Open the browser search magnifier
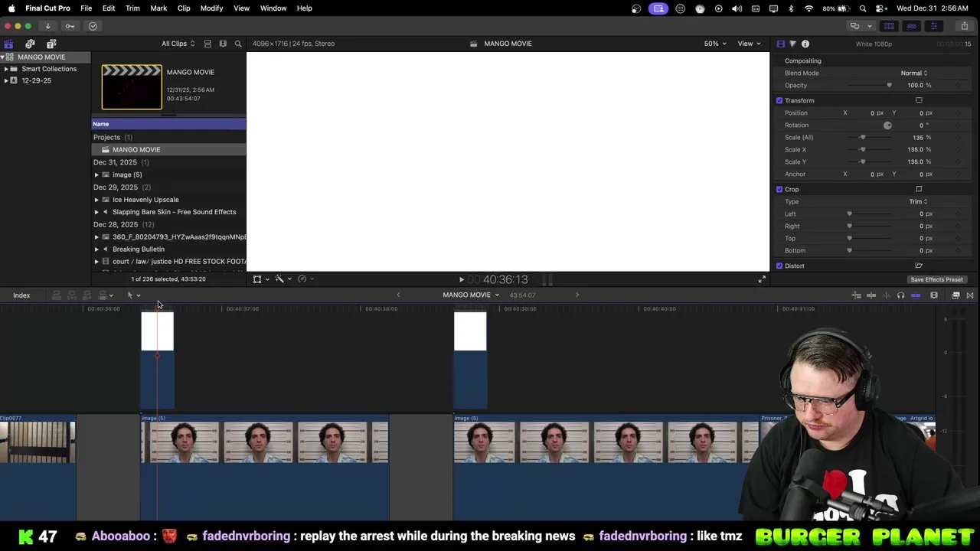The width and height of the screenshot is (980, 551). [238, 44]
